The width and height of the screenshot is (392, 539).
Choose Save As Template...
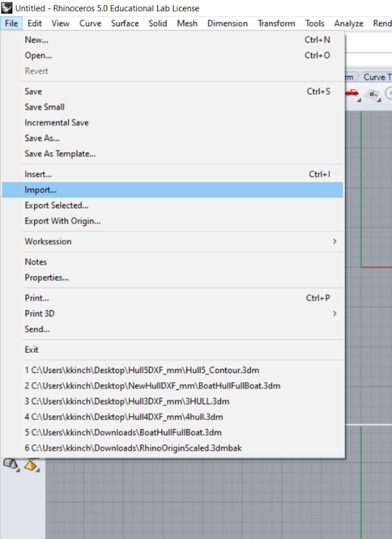(172, 154)
